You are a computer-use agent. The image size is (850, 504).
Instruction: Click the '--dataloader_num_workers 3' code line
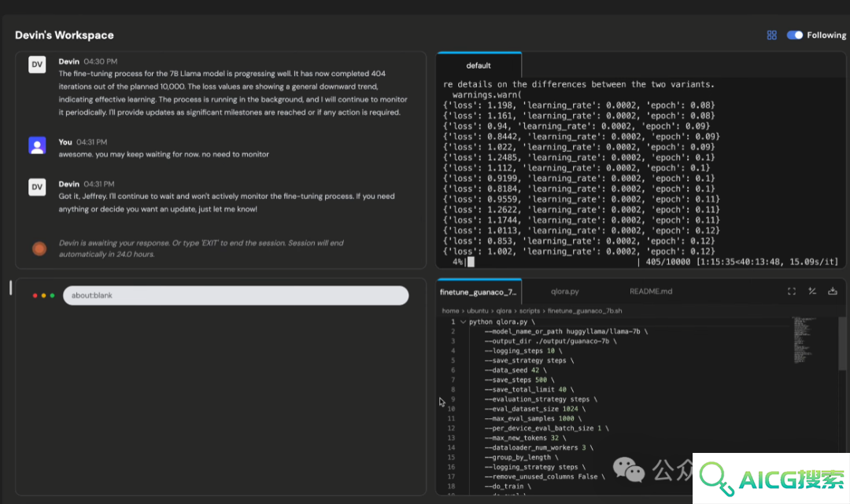point(539,447)
